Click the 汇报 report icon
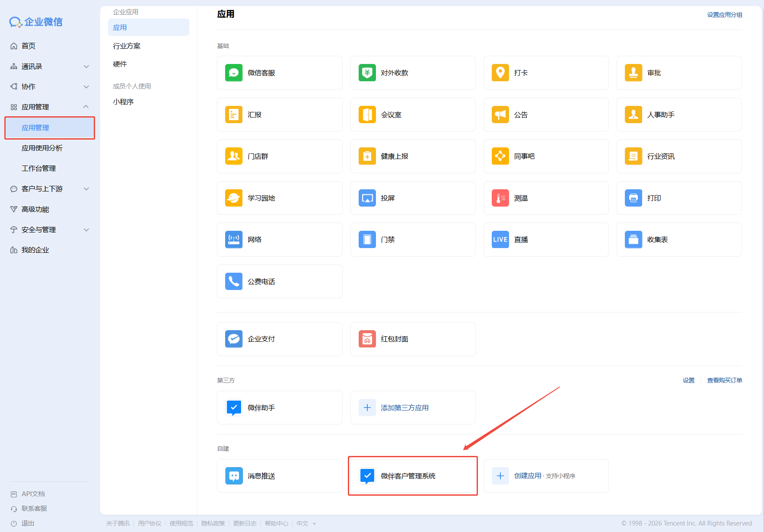The height and width of the screenshot is (532, 764). coord(234,115)
